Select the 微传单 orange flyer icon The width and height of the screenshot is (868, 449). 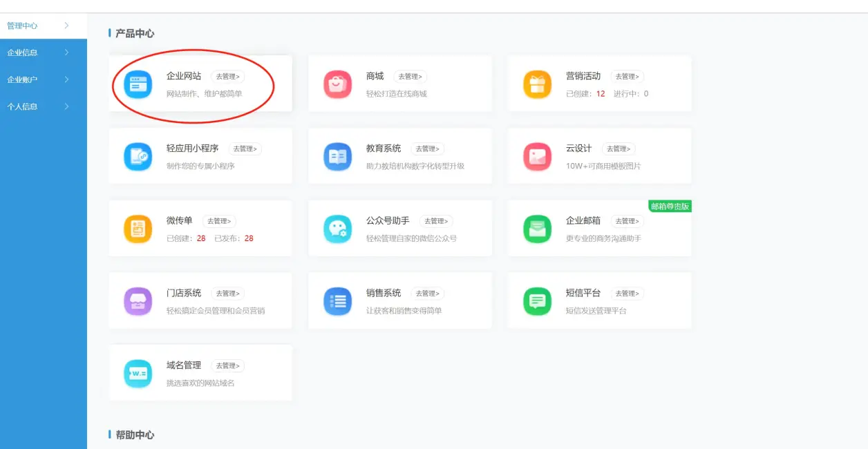pyautogui.click(x=138, y=229)
